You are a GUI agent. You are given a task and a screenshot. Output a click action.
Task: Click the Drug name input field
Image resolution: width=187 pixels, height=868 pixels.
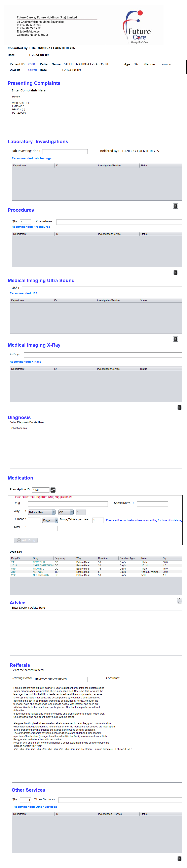click(68, 504)
